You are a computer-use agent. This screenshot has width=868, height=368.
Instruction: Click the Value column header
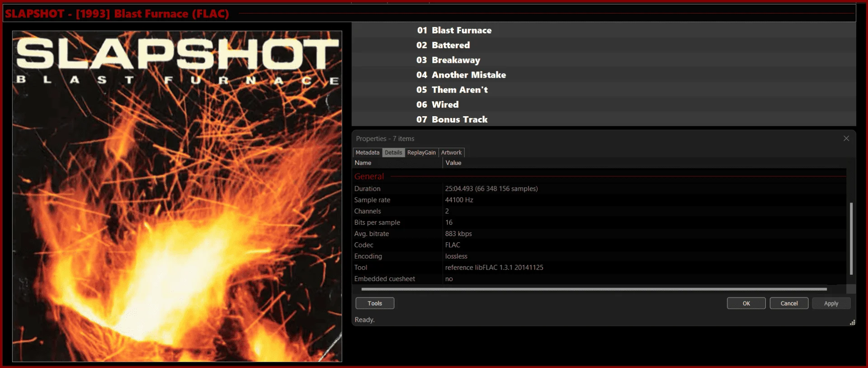coord(644,163)
